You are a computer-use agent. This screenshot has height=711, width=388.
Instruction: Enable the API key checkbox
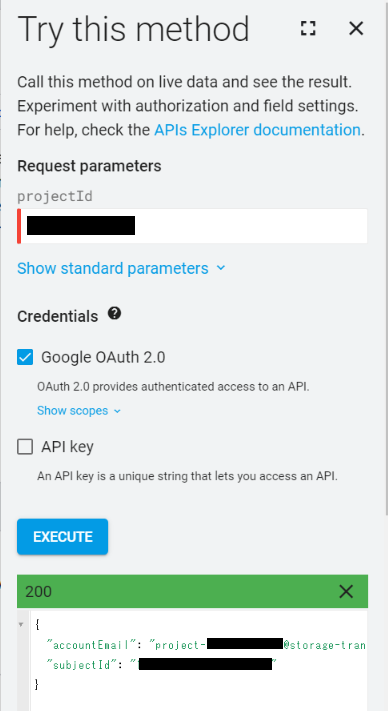point(25,447)
